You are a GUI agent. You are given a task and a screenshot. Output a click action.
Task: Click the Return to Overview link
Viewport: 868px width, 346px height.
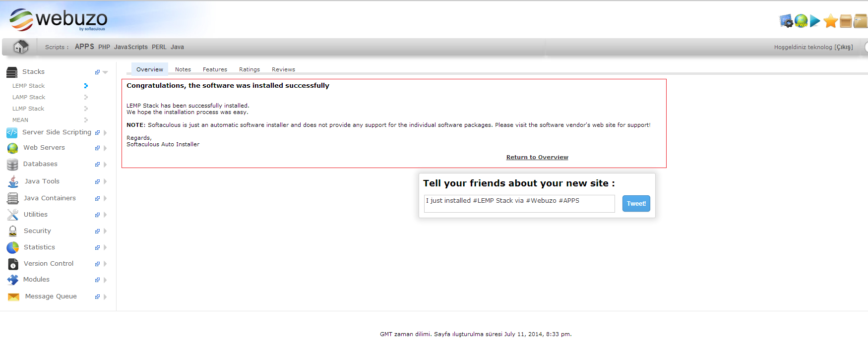tap(537, 157)
